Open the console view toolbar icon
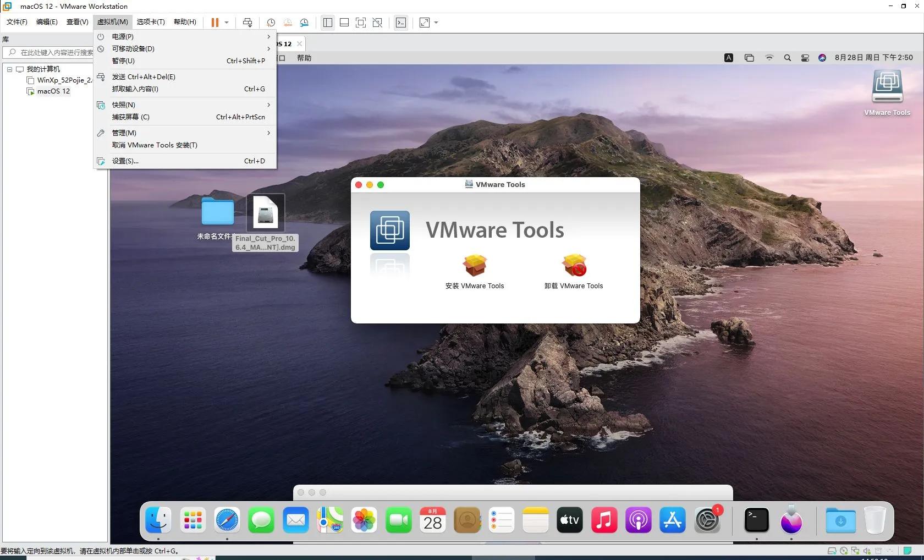Viewport: 924px width, 560px height. 401,23
